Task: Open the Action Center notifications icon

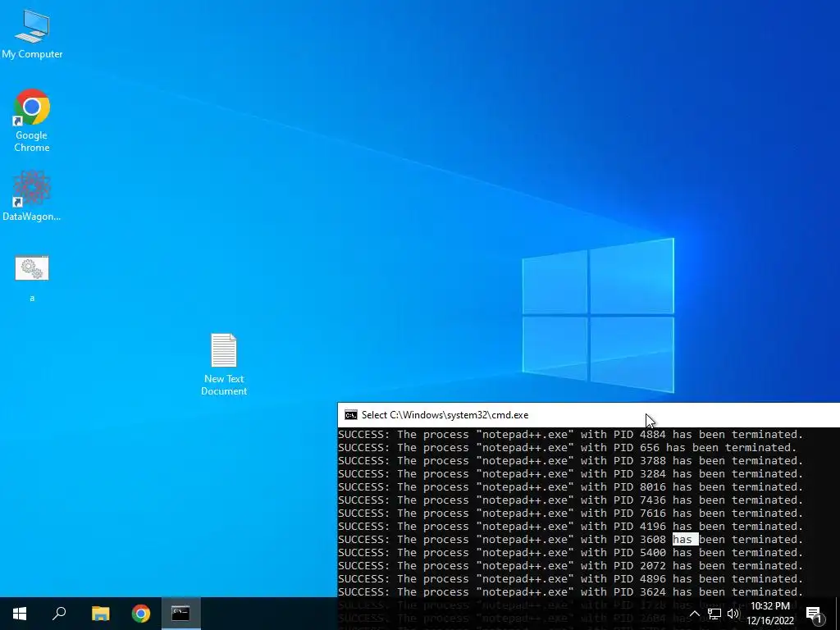Action: coord(814,614)
